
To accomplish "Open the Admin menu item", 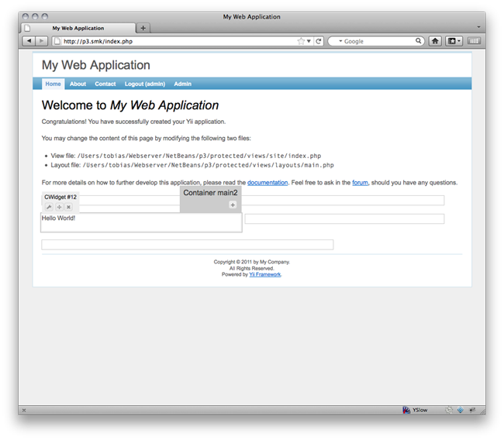I will point(182,84).
